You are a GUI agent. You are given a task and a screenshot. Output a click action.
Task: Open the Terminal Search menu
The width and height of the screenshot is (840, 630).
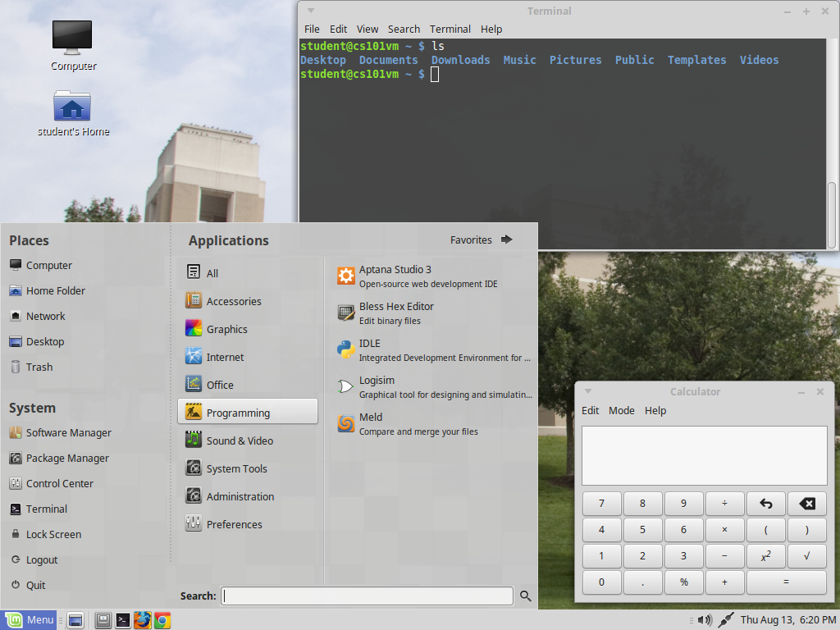coord(404,29)
